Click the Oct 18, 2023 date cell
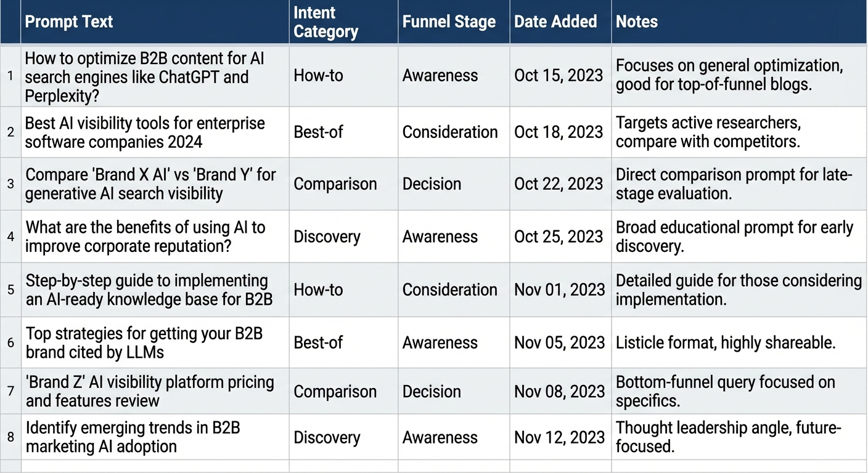 click(x=558, y=132)
